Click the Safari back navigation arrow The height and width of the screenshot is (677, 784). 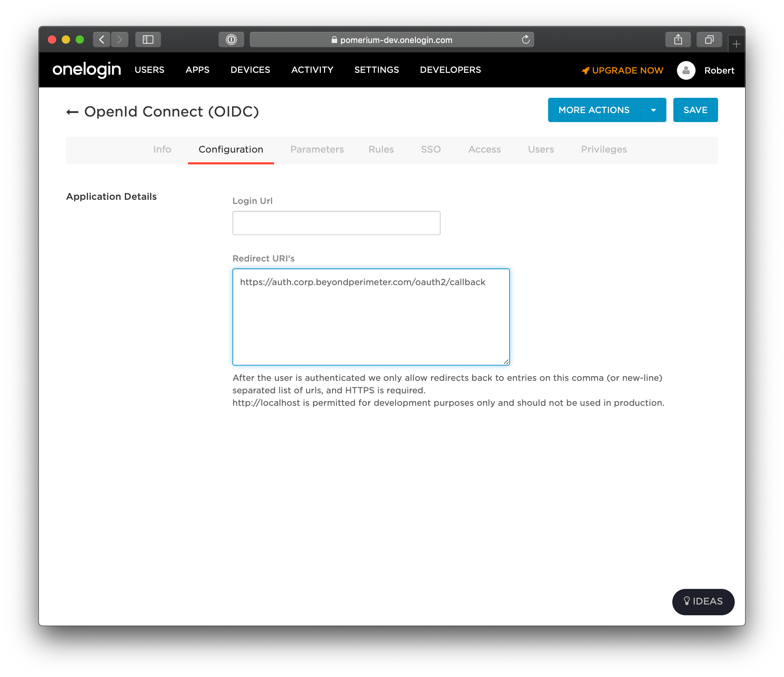[101, 39]
